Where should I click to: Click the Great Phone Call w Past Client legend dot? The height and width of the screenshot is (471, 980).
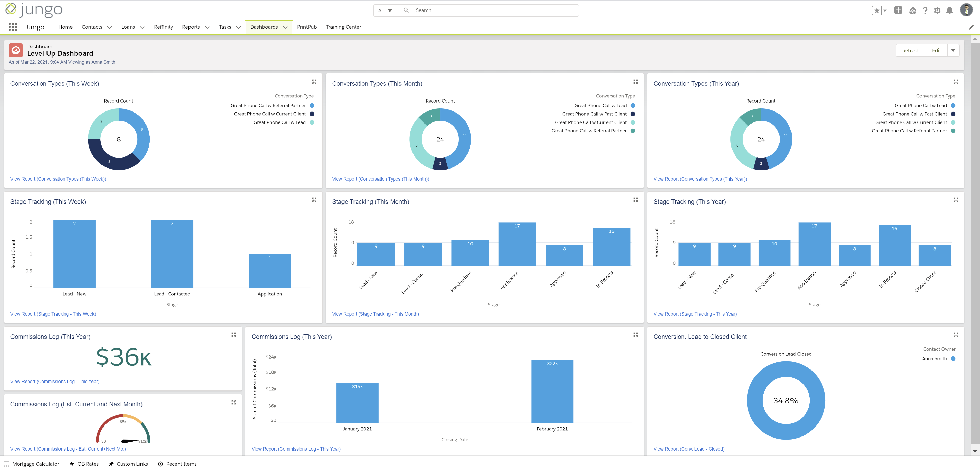633,114
